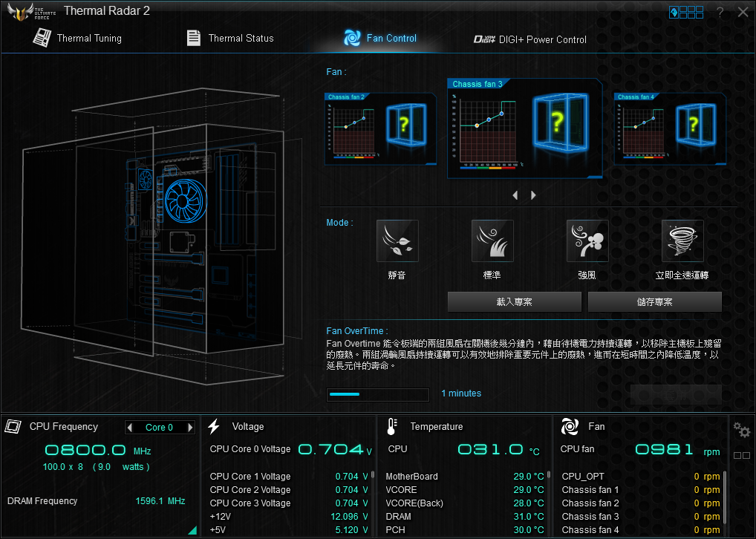756x539 pixels.
Task: Select the Chassis fan 2 thumbnail
Action: [380, 128]
